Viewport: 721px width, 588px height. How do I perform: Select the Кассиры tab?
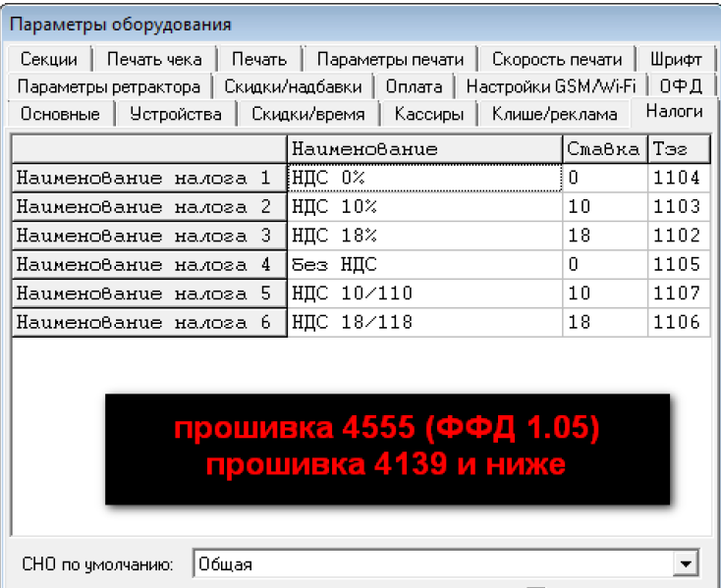click(x=429, y=114)
